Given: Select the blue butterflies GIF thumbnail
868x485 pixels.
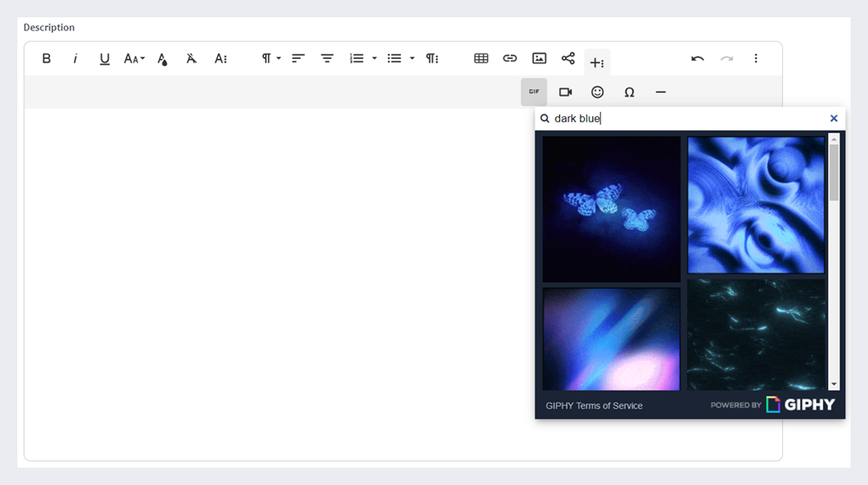Looking at the screenshot, I should coord(611,209).
